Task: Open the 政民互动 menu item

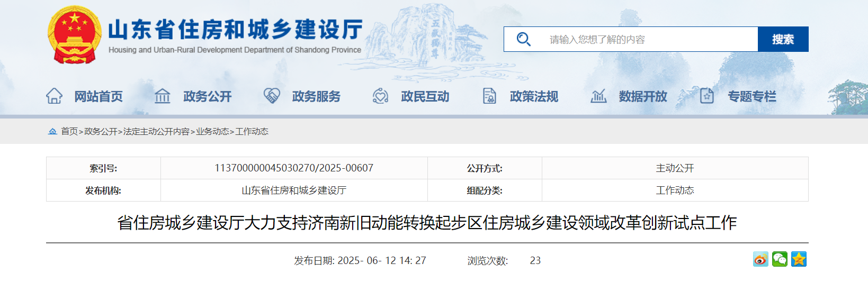Action: coord(425,96)
